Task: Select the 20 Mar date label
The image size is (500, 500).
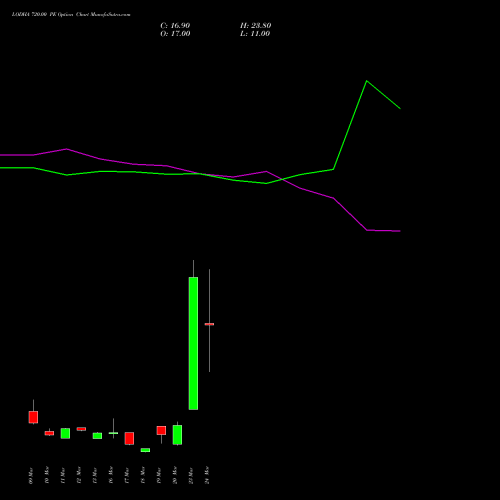Action: click(x=175, y=475)
